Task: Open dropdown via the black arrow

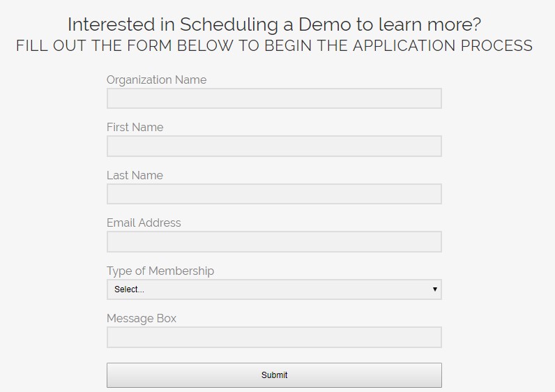Action: 434,289
